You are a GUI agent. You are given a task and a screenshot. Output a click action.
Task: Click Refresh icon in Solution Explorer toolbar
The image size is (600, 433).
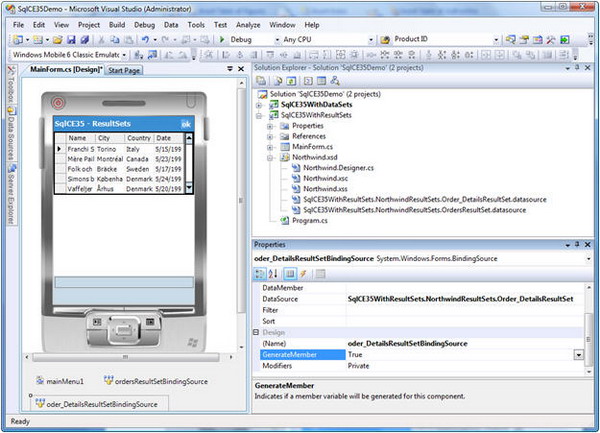pyautogui.click(x=291, y=81)
